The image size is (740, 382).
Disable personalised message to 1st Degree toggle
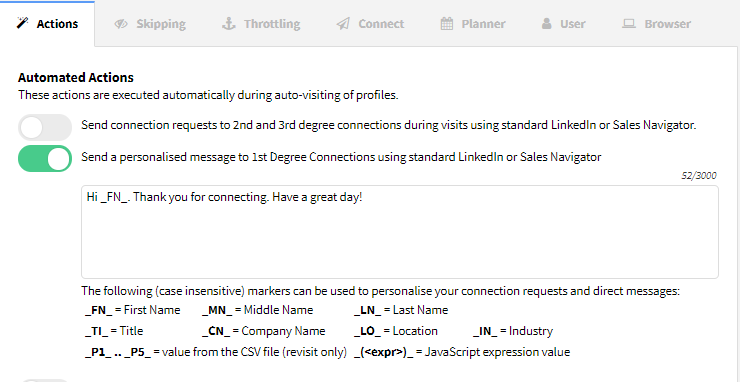click(x=45, y=158)
